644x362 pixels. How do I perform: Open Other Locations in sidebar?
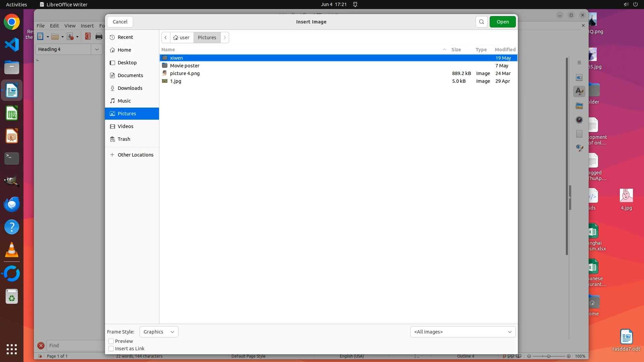[x=135, y=155]
